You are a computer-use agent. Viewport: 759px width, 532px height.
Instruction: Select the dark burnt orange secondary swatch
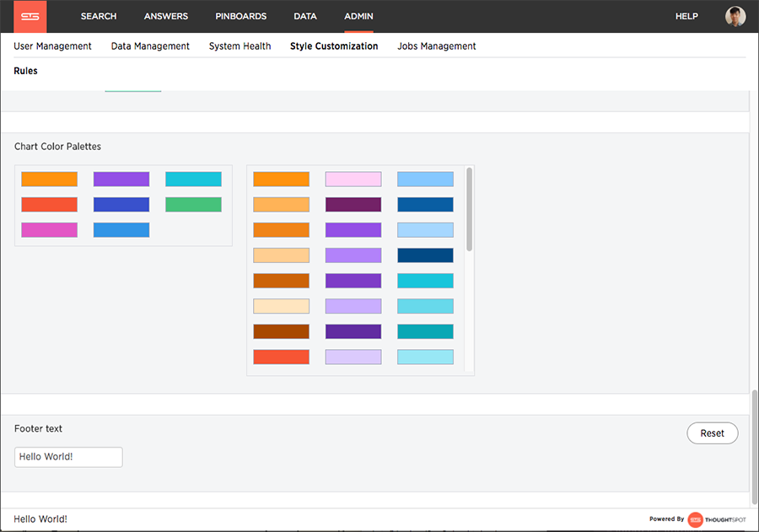click(x=281, y=281)
